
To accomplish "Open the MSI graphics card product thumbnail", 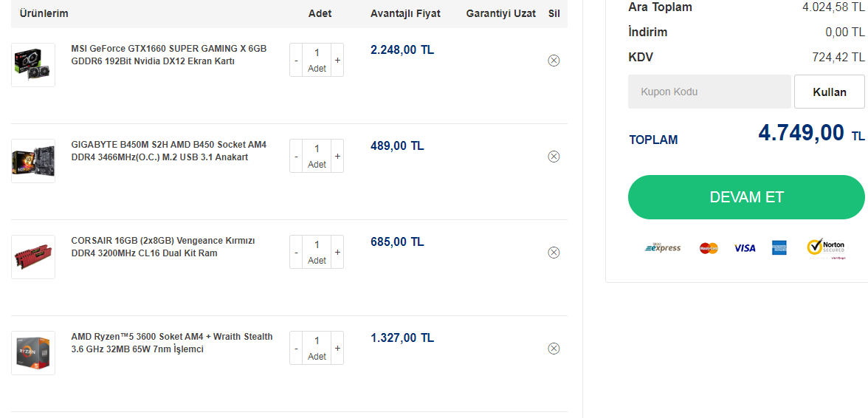I will click(33, 65).
